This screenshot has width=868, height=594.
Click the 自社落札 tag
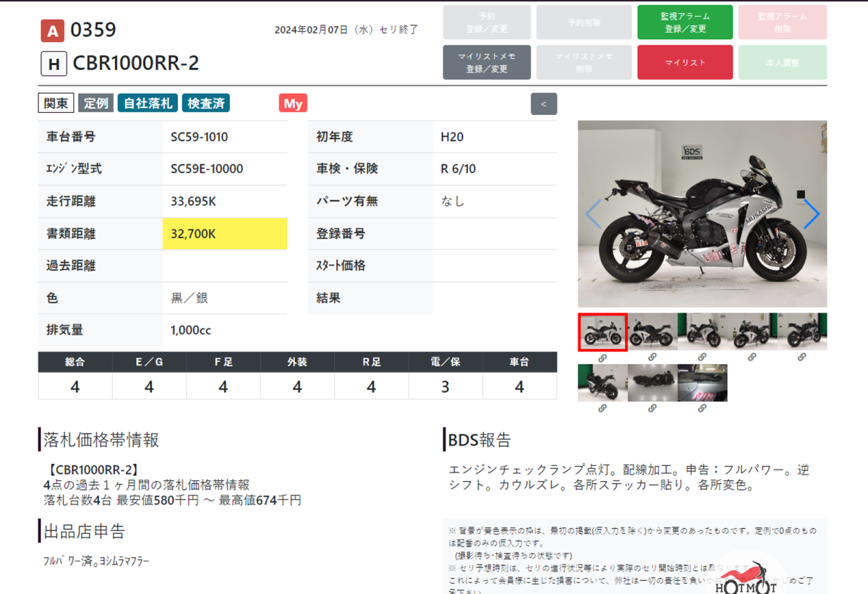point(148,103)
